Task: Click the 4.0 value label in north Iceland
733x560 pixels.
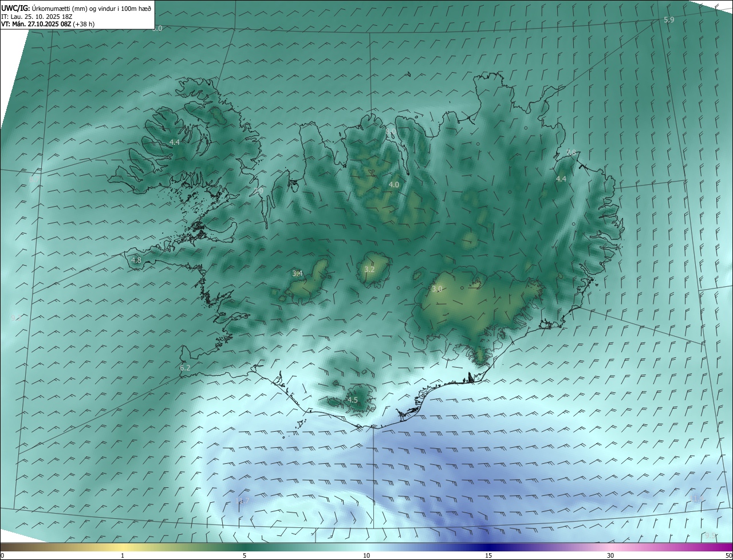Action: [x=394, y=185]
